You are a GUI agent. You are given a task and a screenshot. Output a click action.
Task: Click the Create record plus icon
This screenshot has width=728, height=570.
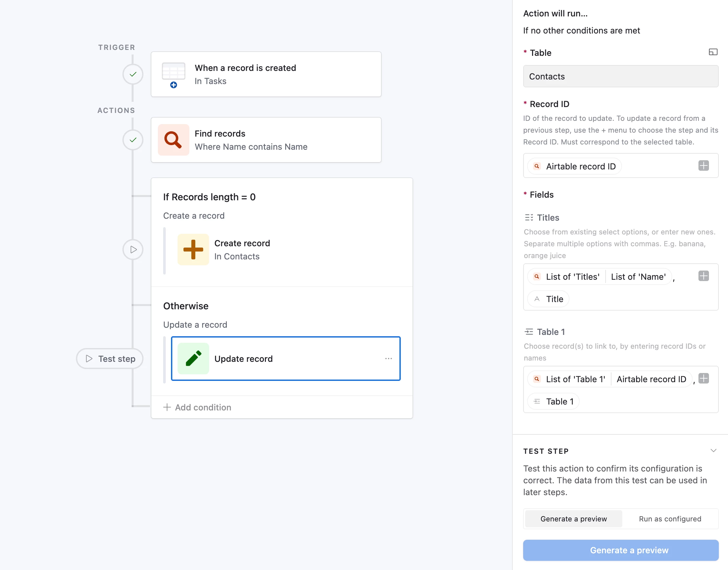click(193, 249)
